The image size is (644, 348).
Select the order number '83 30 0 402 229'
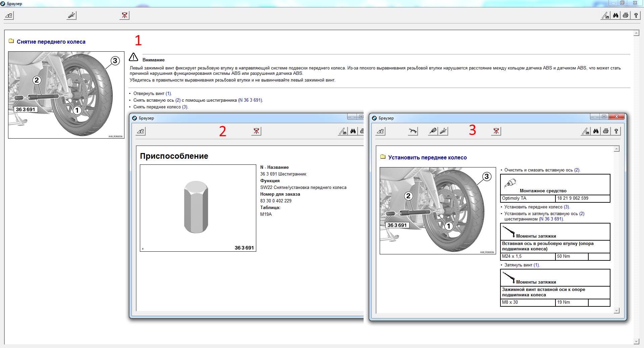click(x=276, y=201)
